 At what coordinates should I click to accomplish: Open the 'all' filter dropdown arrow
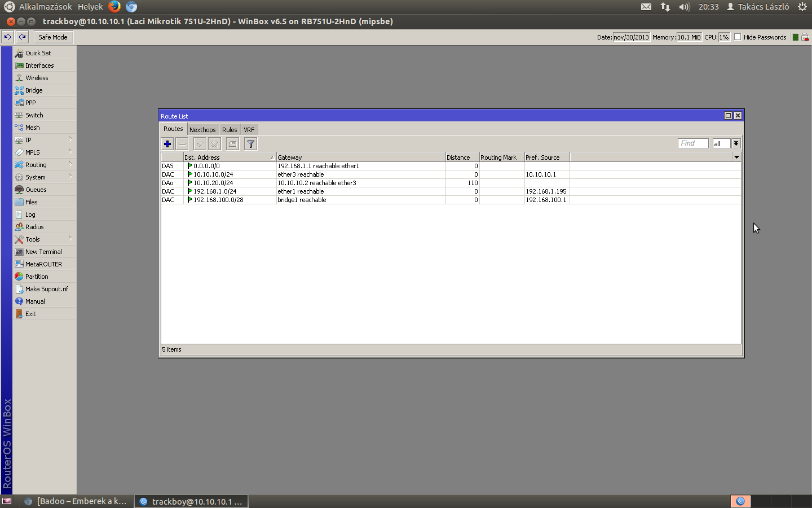(736, 143)
